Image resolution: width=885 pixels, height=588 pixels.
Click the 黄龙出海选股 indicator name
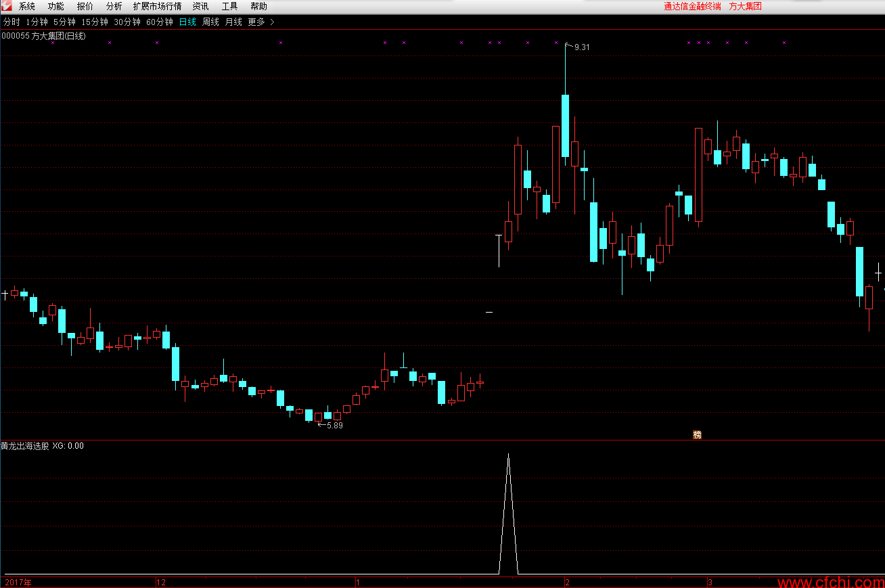(24, 446)
